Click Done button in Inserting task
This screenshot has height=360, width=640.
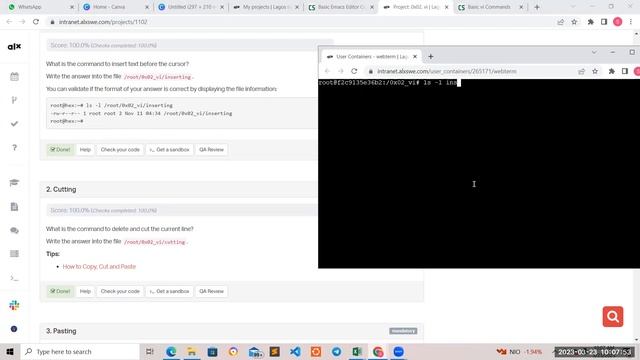60,149
